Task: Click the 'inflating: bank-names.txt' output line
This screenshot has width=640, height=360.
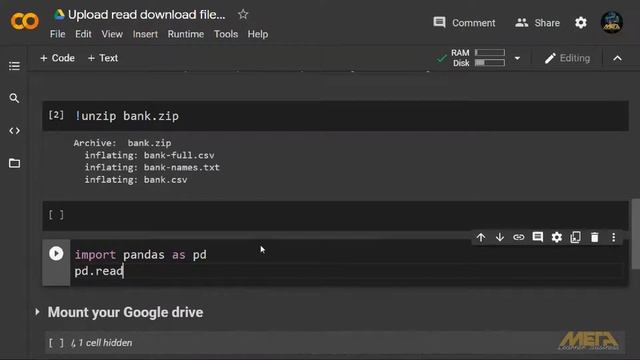Action: coord(152,167)
